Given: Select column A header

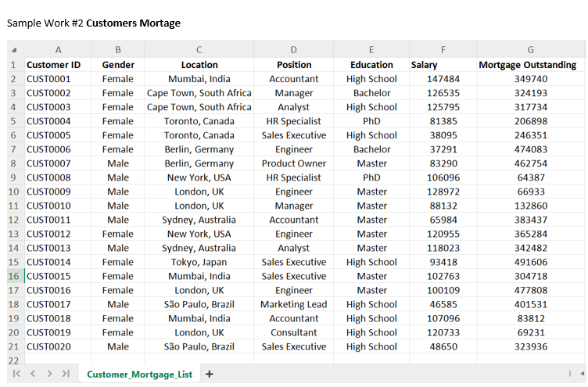Looking at the screenshot, I should pos(59,50).
